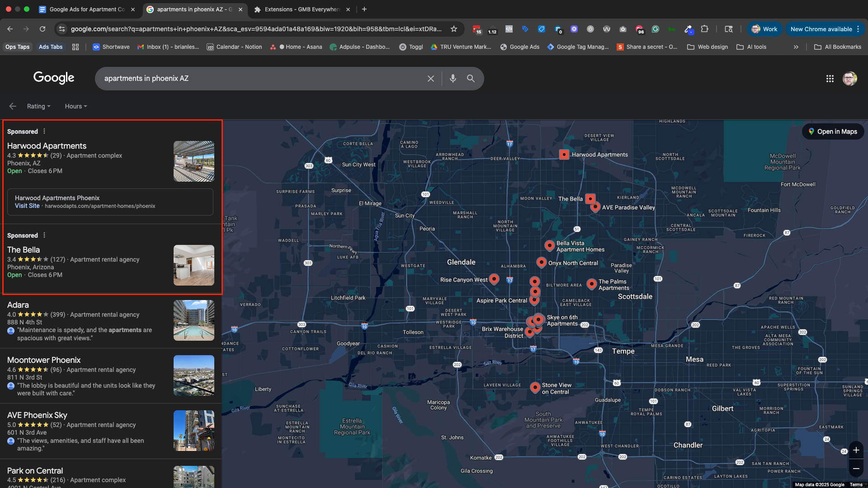The height and width of the screenshot is (488, 868).
Task: Click the Open in Maps button
Action: (833, 131)
